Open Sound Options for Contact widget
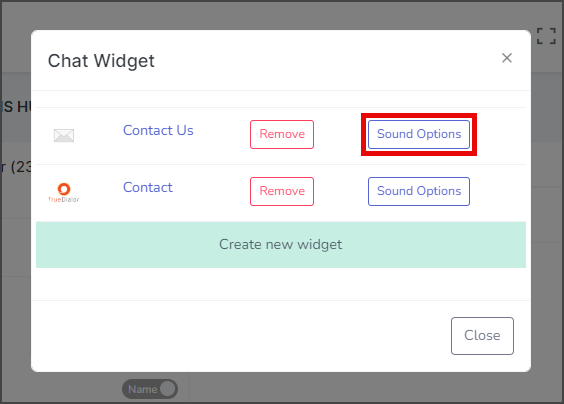Screen dimensions: 564x404 (x=419, y=191)
